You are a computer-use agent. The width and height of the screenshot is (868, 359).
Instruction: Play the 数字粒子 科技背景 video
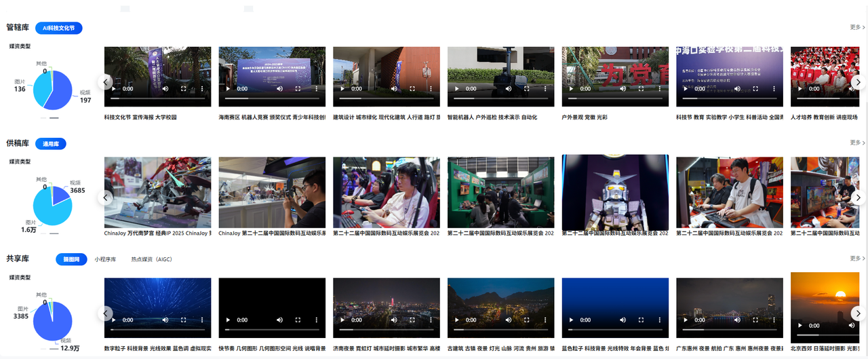[x=114, y=320]
